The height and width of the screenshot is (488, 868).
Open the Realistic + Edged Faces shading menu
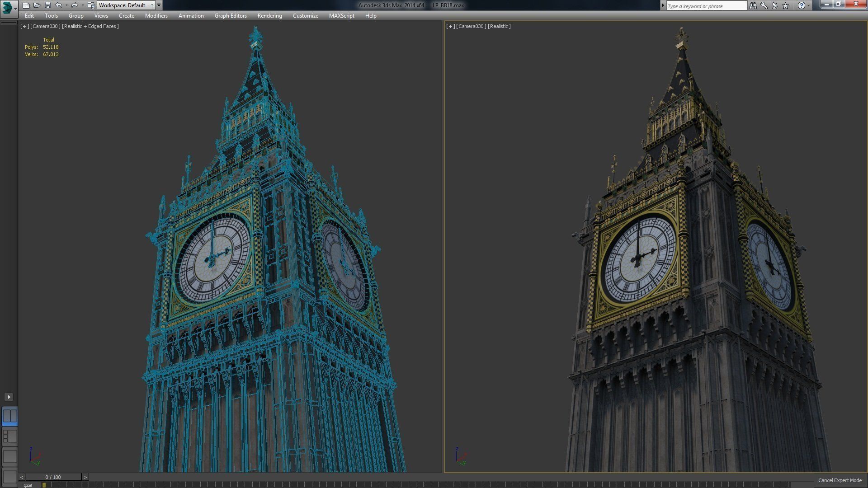(x=90, y=26)
